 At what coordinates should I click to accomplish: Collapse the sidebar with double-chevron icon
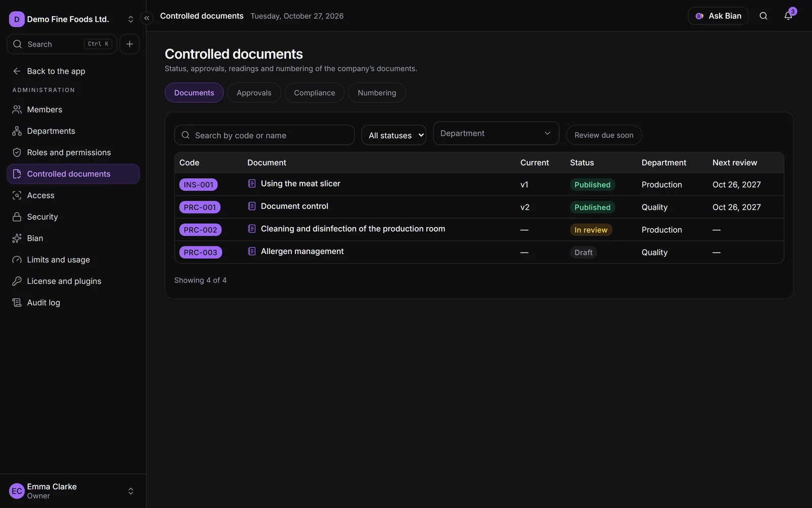click(147, 18)
